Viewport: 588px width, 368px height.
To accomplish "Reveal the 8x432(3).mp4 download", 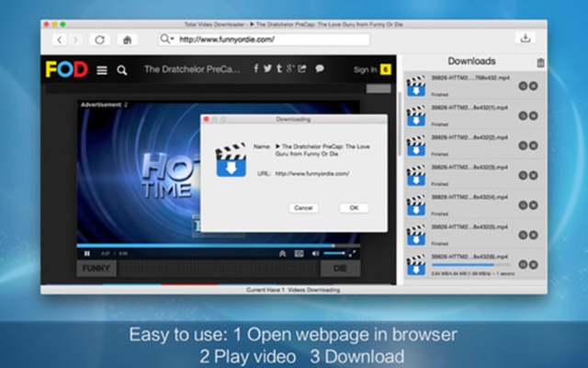I will pos(523,176).
